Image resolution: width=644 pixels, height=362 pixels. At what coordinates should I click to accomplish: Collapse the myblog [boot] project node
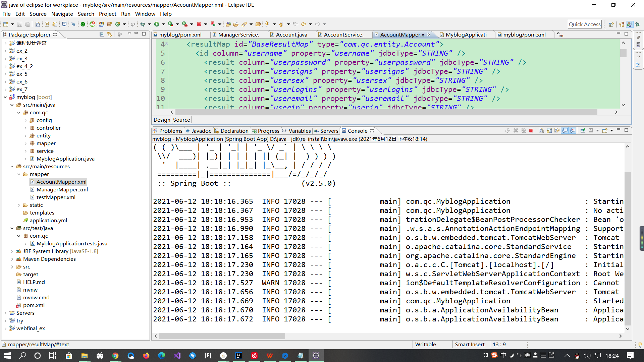tap(5, 97)
